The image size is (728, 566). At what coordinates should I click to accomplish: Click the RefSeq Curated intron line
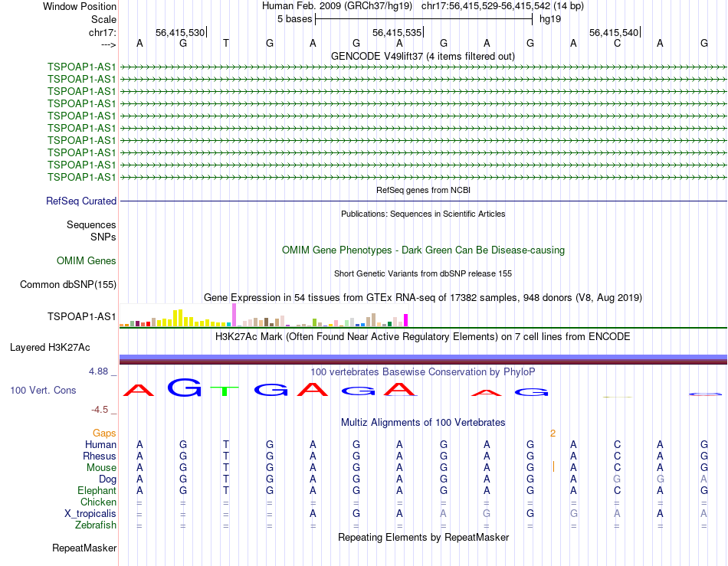pos(424,201)
